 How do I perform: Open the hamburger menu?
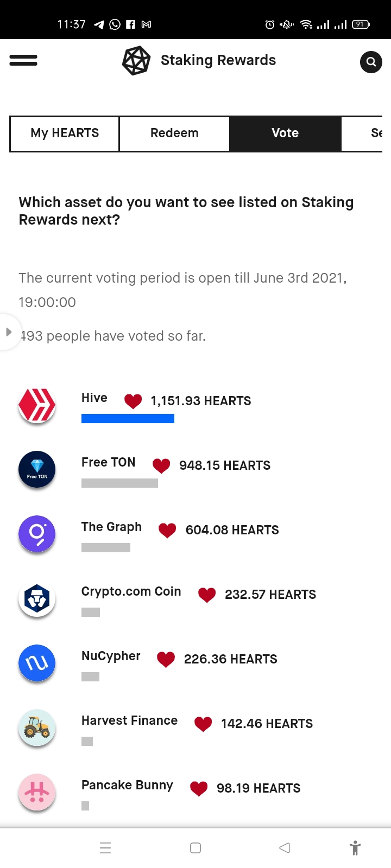coord(23,60)
